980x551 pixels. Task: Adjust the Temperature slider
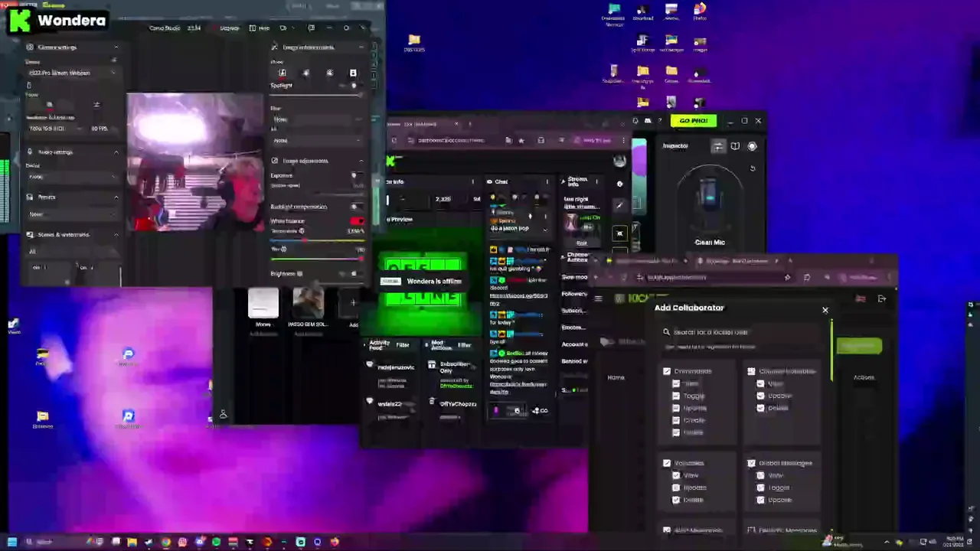[x=317, y=240]
